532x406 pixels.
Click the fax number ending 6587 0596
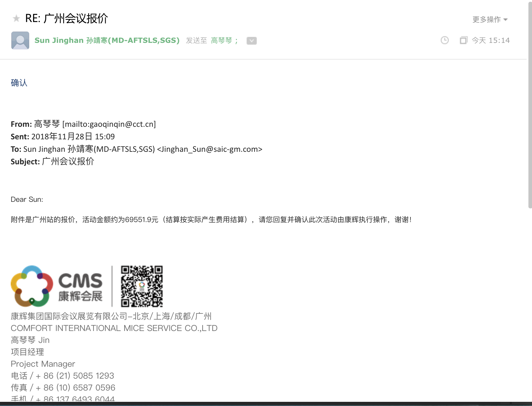click(x=79, y=388)
